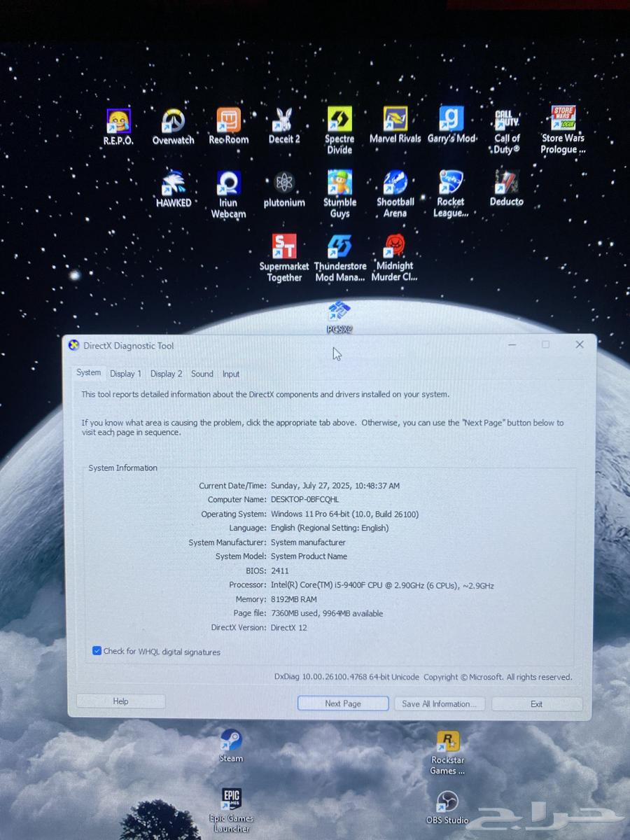This screenshot has width=630, height=840.
Task: Switch to the System tab
Action: click(88, 372)
